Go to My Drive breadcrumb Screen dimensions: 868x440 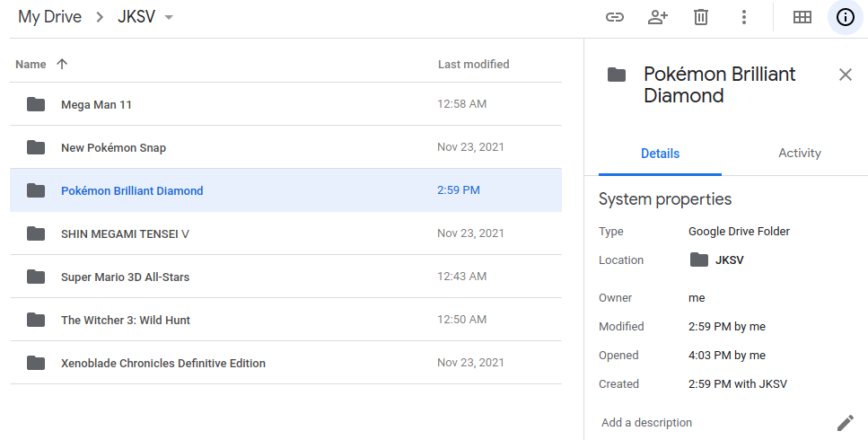click(50, 16)
